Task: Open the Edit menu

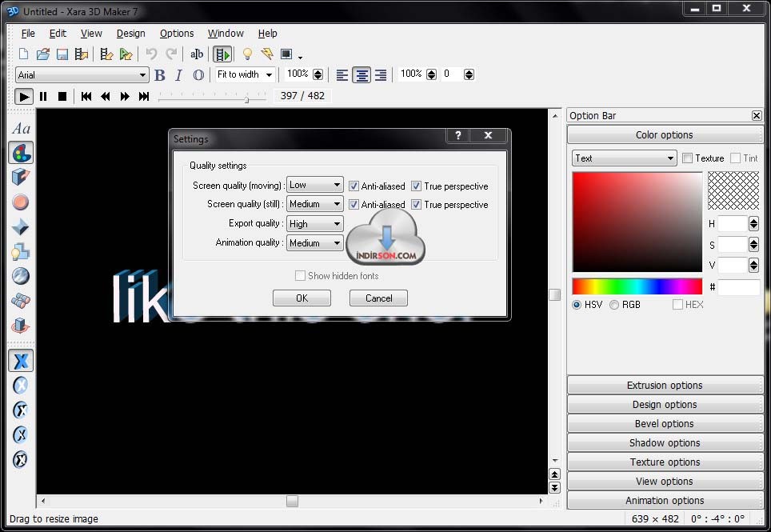Action: [x=58, y=34]
